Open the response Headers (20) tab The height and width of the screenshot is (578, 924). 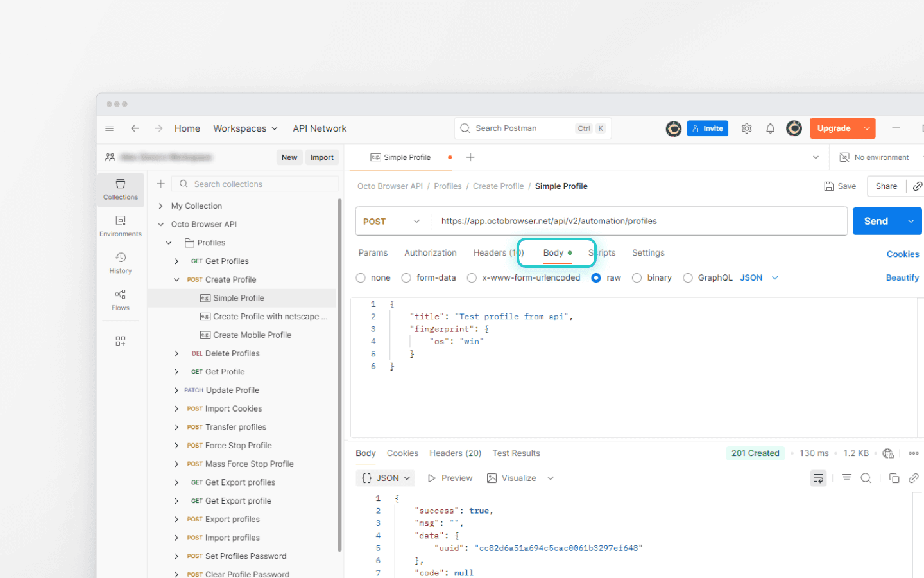(456, 453)
